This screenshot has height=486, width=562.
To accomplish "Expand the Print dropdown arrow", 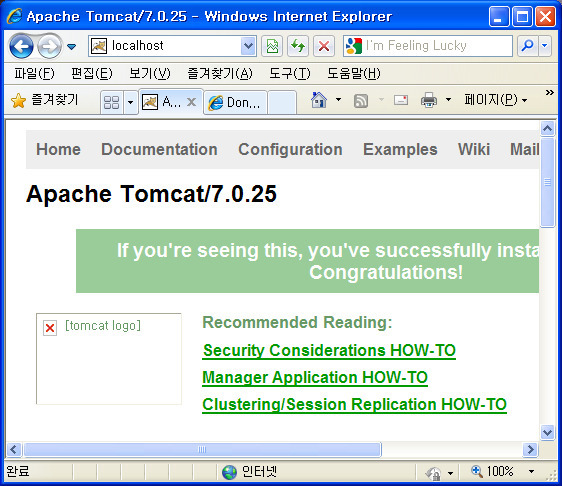I will [x=448, y=100].
